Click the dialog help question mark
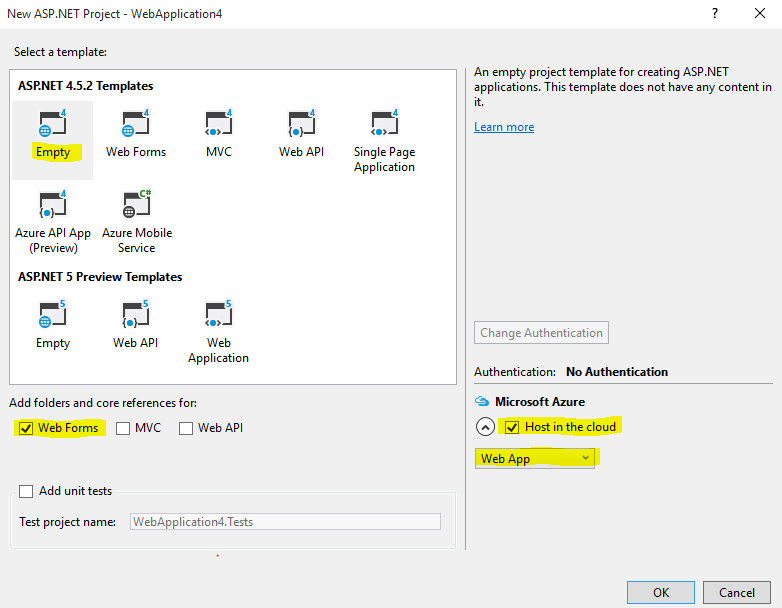Image resolution: width=782 pixels, height=608 pixels. [x=714, y=13]
